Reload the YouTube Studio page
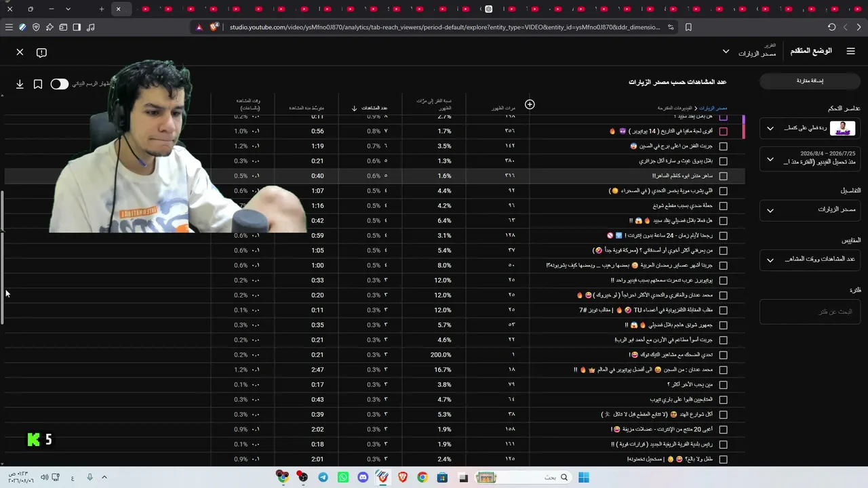The image size is (868, 488). pyautogui.click(x=832, y=27)
